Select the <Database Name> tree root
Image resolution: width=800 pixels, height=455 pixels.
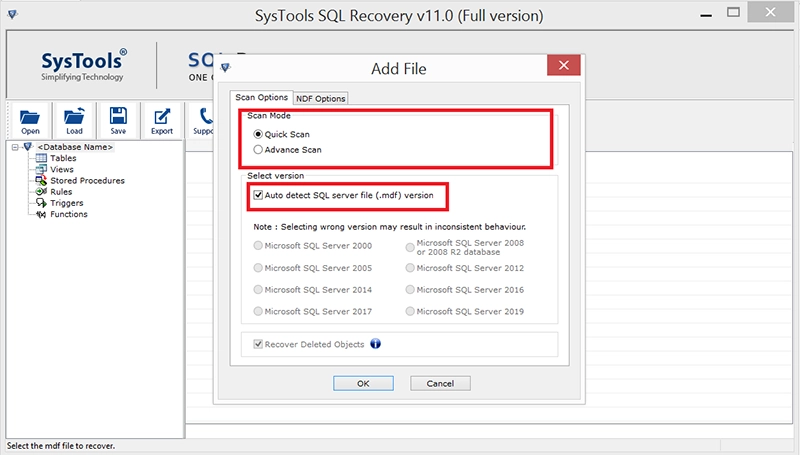click(x=75, y=147)
